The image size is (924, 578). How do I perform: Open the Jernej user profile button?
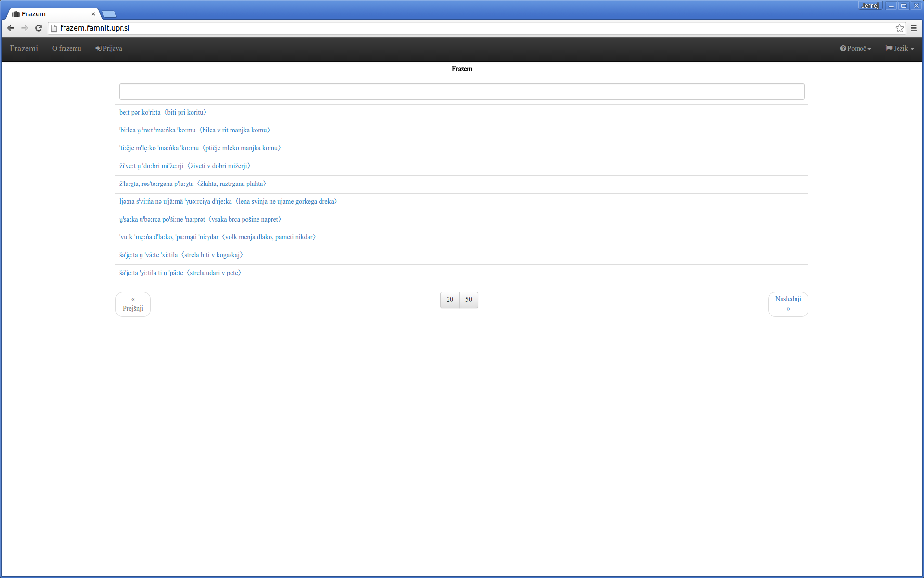pyautogui.click(x=870, y=6)
